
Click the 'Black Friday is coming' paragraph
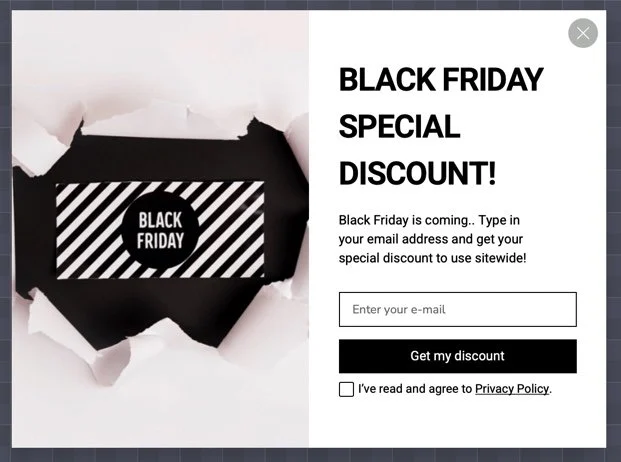tap(432, 238)
